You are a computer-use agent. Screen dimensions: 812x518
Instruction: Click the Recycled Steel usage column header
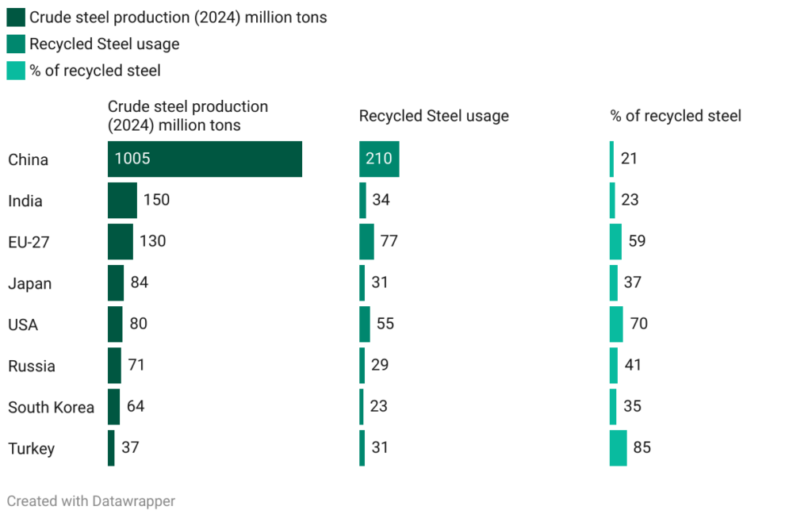tap(434, 117)
